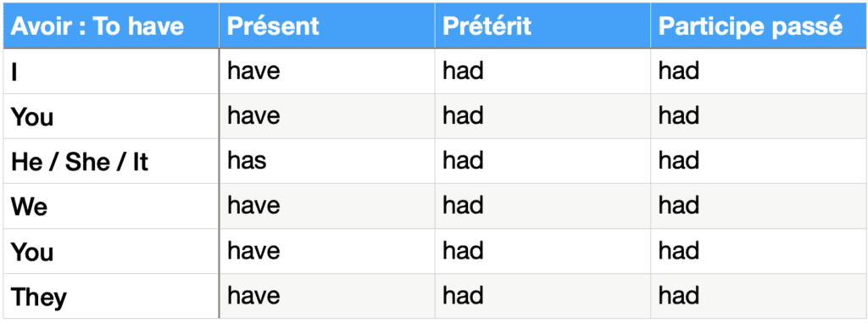The height and width of the screenshot is (323, 868).
Task: Click the first 'You' row label
Action: click(x=32, y=117)
